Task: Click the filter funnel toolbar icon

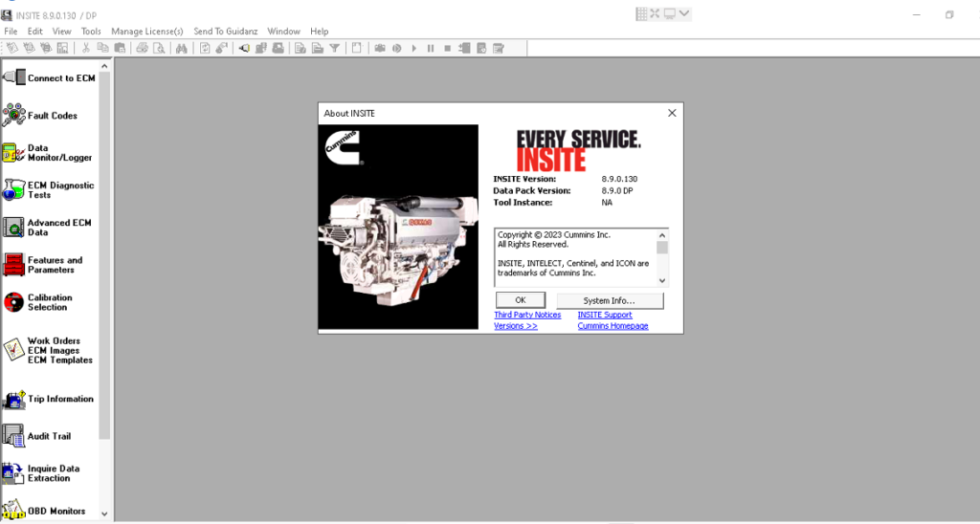Action: (334, 48)
